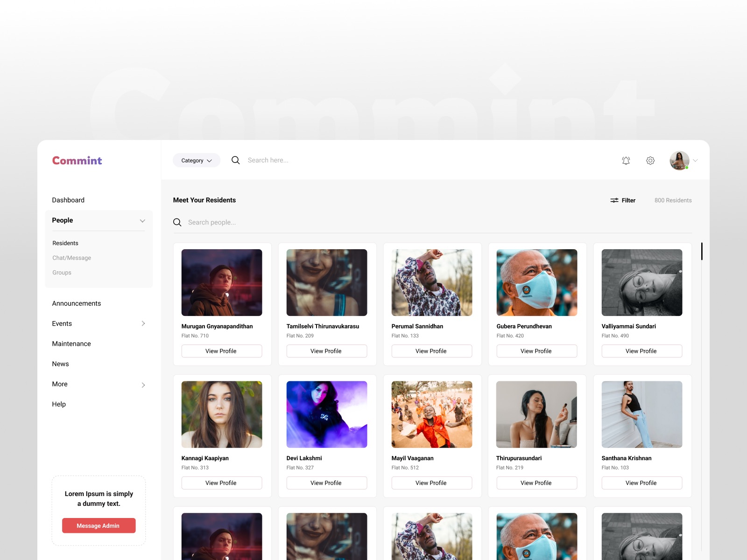The height and width of the screenshot is (560, 747).
Task: Open the Category dropdown
Action: click(x=197, y=161)
